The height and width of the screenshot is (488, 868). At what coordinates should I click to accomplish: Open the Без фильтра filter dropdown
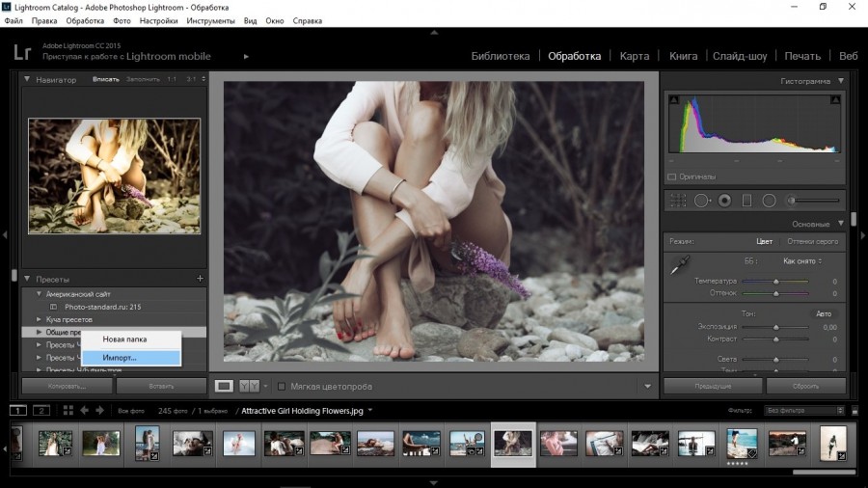[803, 410]
